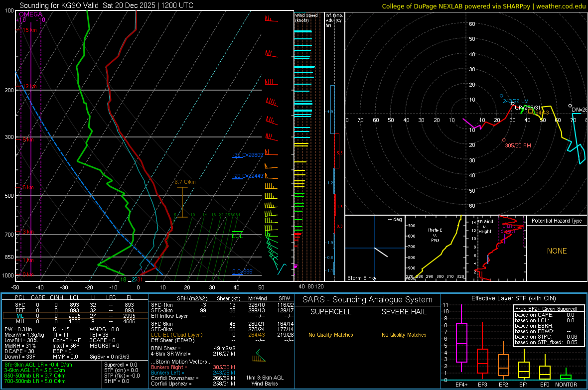
Task: Click the Corfidi Downshear line
Action: [193, 378]
